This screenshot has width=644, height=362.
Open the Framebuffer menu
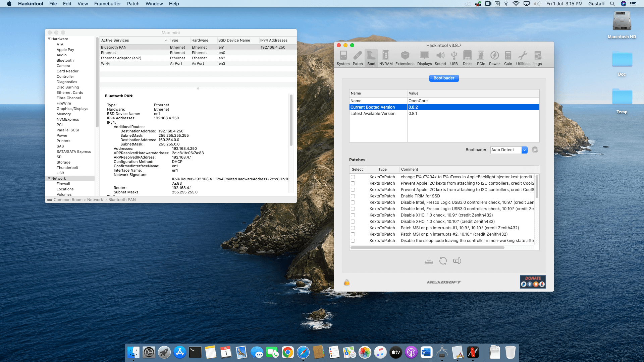pos(107,4)
